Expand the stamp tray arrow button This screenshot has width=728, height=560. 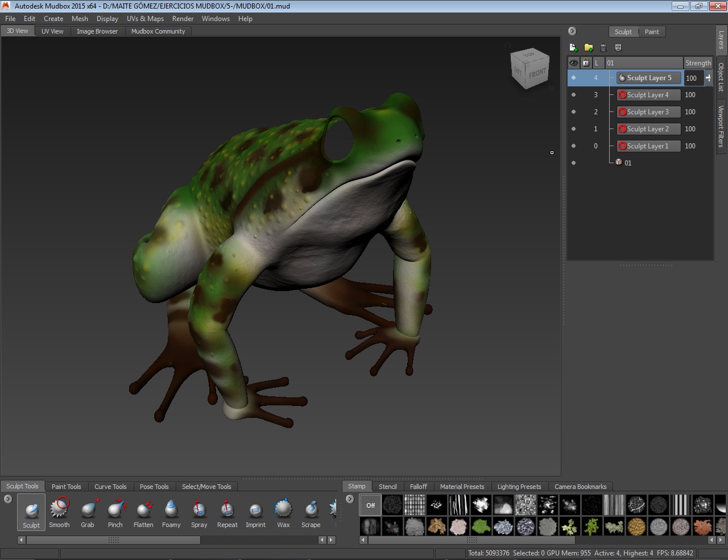350,499
